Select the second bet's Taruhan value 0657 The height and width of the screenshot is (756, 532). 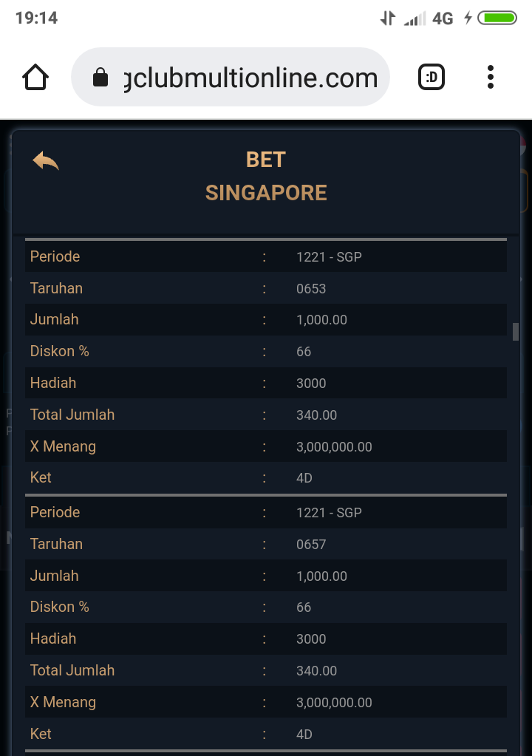pyautogui.click(x=311, y=544)
